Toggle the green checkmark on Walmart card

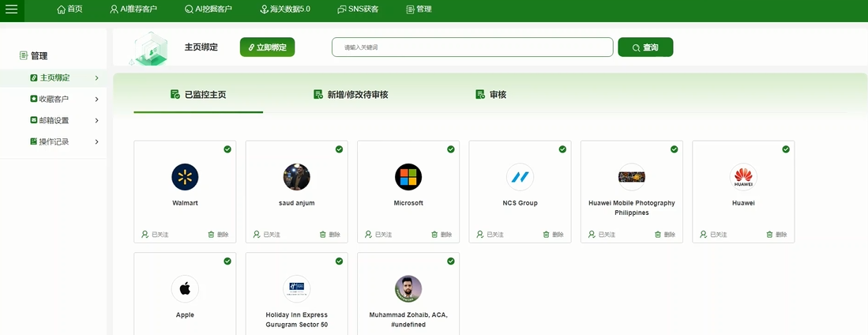click(227, 149)
